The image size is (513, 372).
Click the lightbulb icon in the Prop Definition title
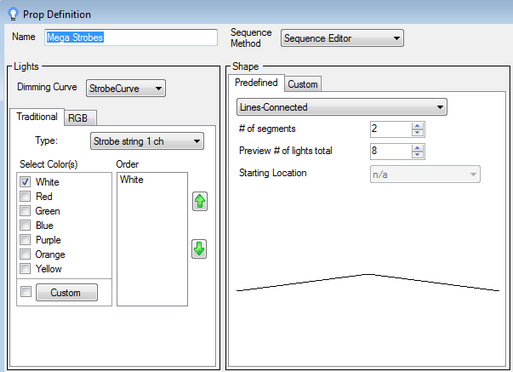point(13,14)
